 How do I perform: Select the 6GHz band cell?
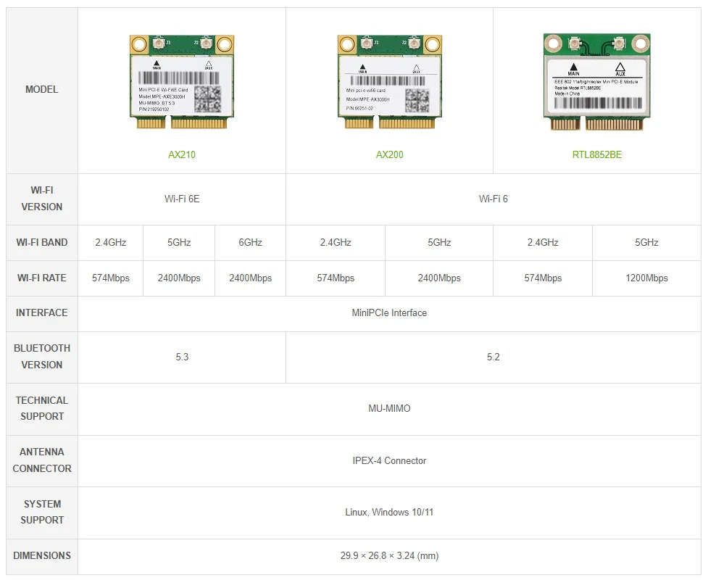[x=250, y=243]
